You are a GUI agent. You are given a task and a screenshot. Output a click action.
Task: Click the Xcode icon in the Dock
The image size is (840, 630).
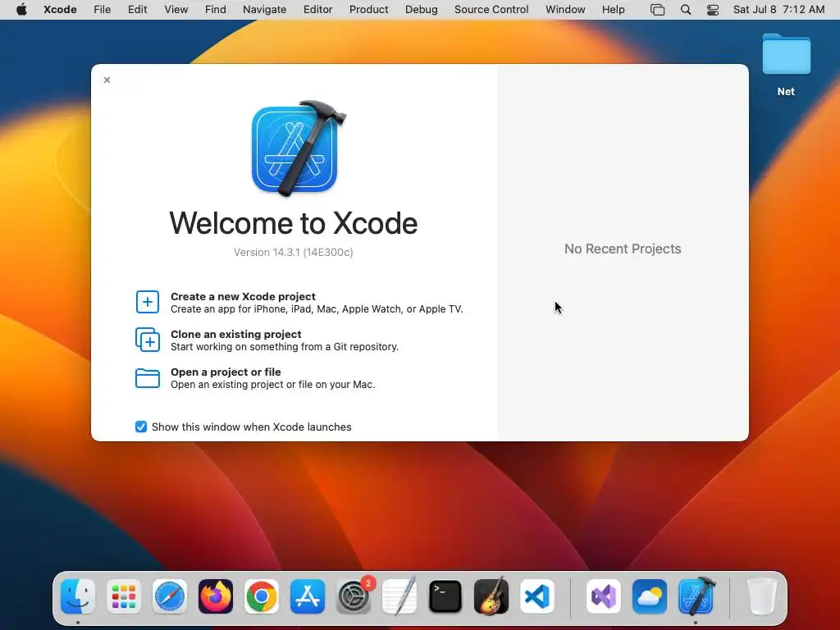tap(696, 596)
